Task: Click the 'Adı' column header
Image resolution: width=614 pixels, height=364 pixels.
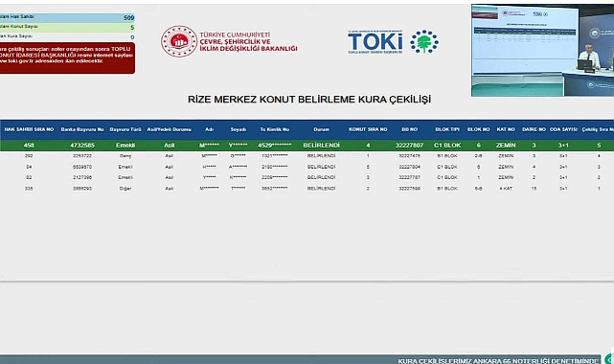Action: click(209, 129)
